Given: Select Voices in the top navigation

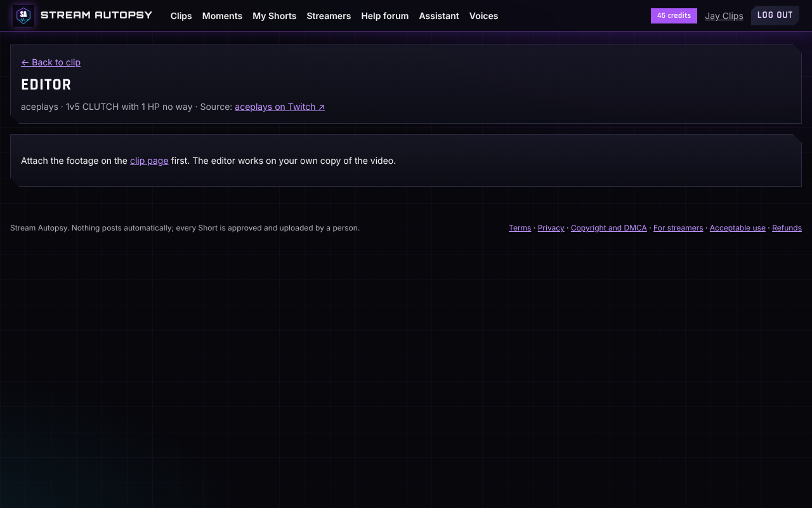Looking at the screenshot, I should click(483, 16).
